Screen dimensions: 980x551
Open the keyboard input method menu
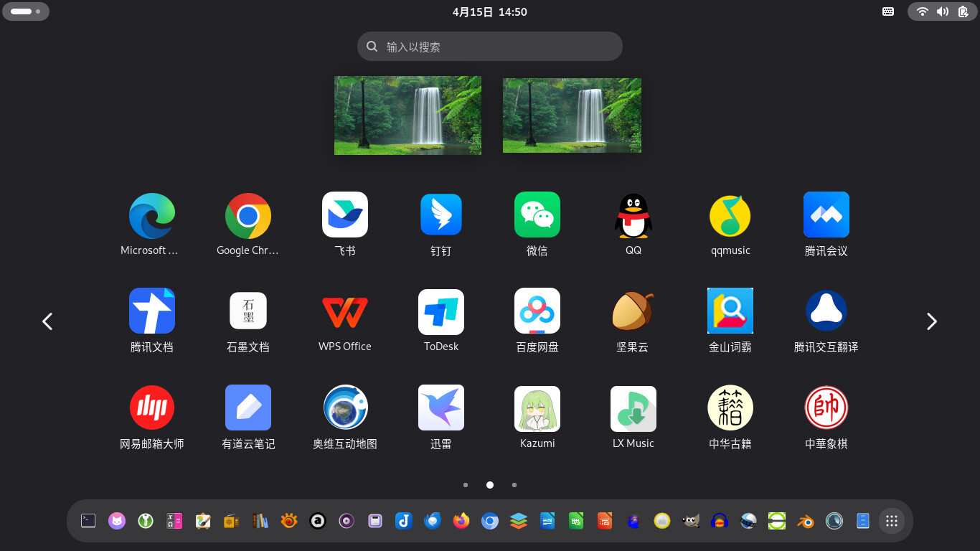[x=888, y=11]
